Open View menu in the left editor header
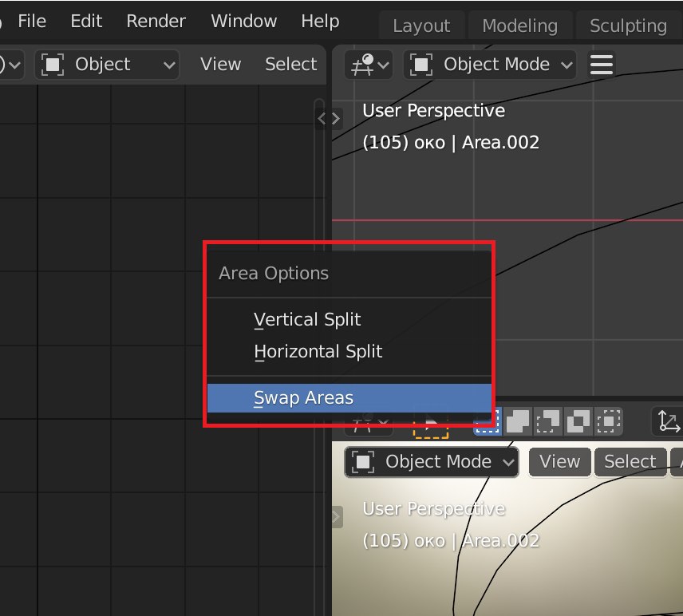 tap(220, 65)
